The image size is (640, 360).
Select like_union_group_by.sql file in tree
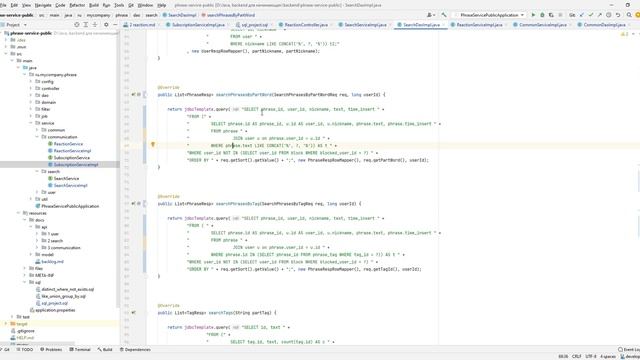[x=64, y=296]
